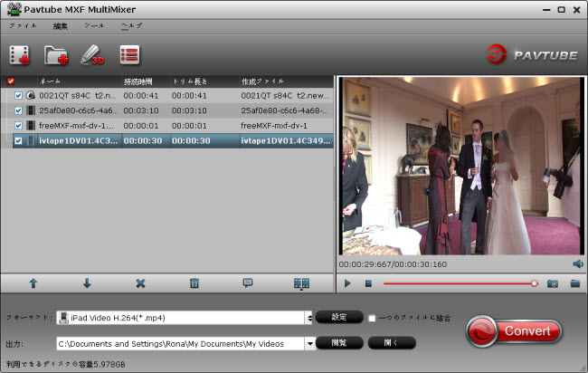Click duration cell 00:03:10
This screenshot has height=373, width=588.
coord(141,110)
